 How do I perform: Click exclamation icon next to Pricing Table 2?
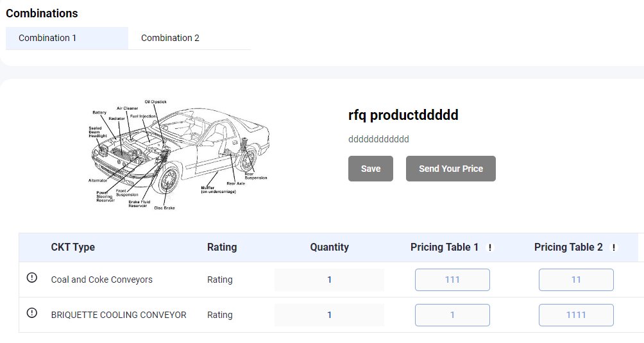(x=614, y=247)
